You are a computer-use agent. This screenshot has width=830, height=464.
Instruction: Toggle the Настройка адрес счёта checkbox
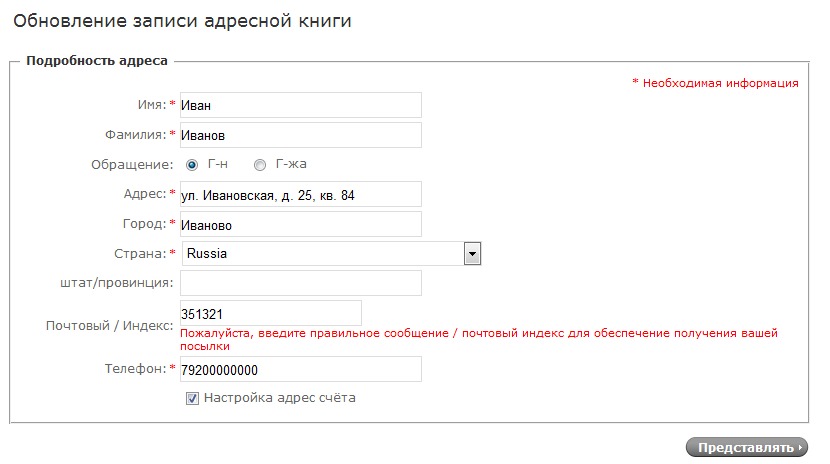[193, 398]
